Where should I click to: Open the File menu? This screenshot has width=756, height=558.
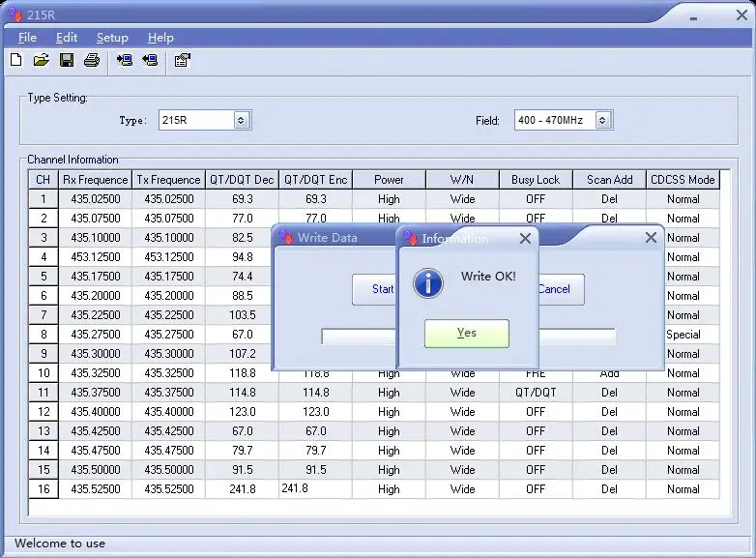pos(27,38)
